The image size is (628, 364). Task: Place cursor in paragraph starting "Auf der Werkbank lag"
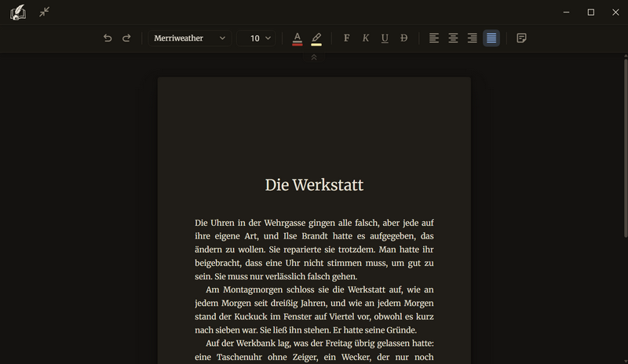314,350
